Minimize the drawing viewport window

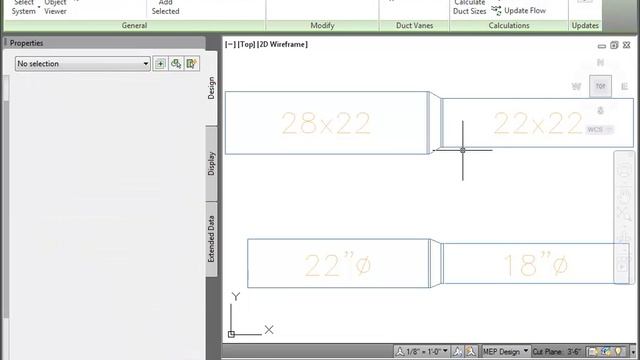(602, 46)
